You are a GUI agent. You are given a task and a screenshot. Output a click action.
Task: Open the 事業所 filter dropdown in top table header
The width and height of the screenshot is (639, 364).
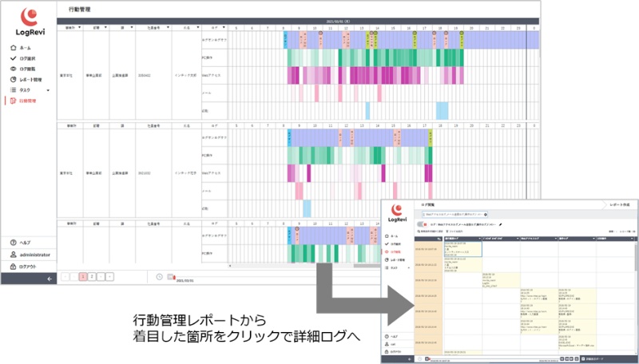pos(79,27)
